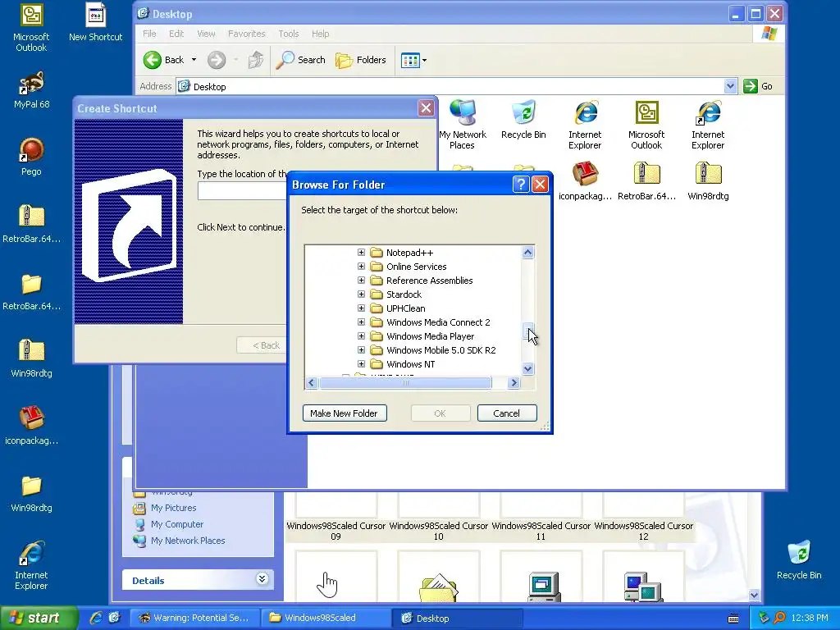Click the Forward arrow in Desktop window
The width and height of the screenshot is (840, 630).
[217, 60]
